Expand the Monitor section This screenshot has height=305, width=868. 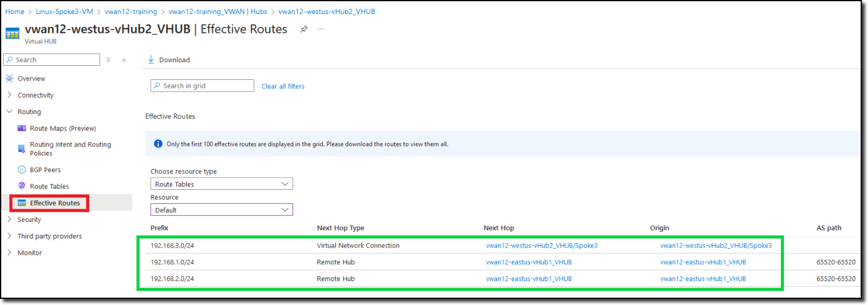[x=9, y=253]
